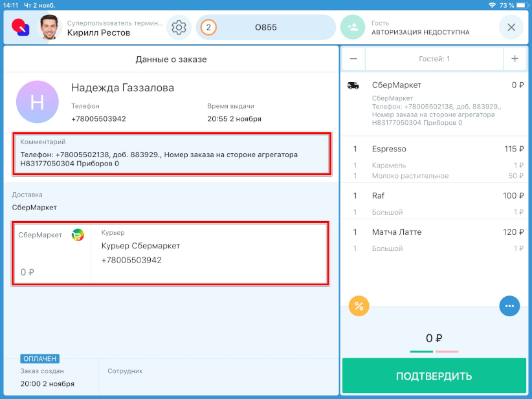Tap the delivery truck icon
This screenshot has height=399, width=532.
(x=353, y=85)
